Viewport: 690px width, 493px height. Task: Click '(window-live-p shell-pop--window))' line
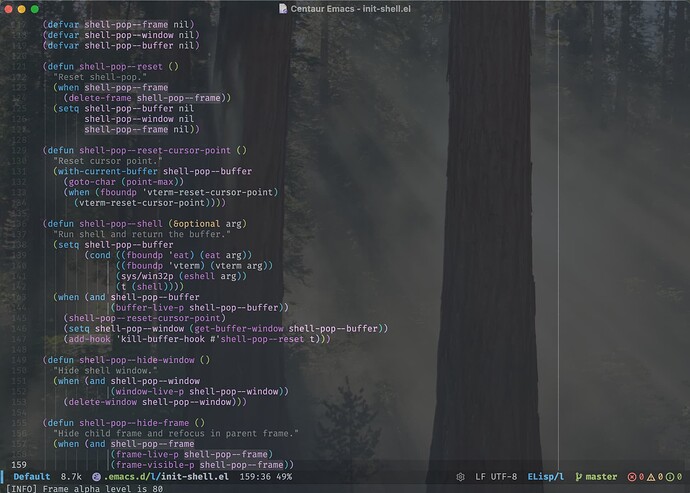point(200,392)
